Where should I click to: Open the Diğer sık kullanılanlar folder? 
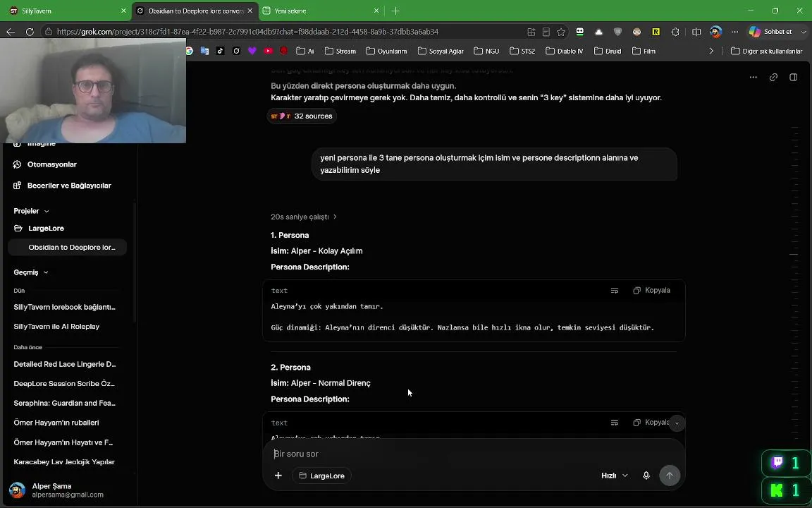766,51
